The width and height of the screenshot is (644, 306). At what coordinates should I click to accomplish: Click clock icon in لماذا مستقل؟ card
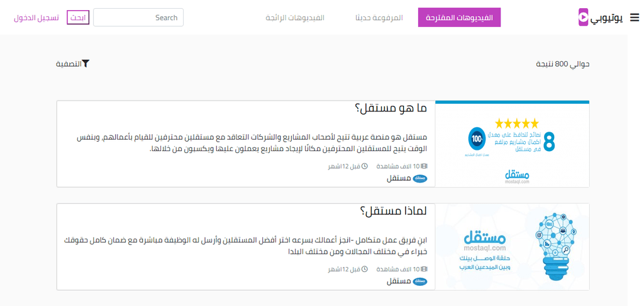tap(364, 269)
